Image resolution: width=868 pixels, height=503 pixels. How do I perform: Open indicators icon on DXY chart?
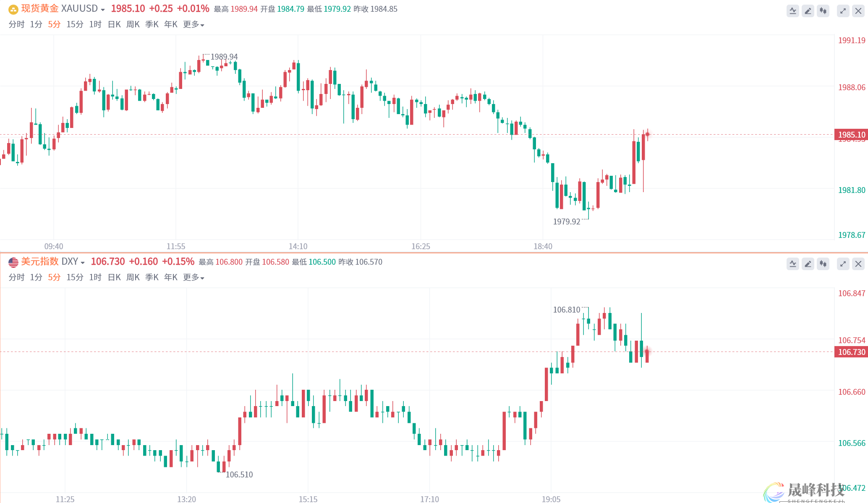pos(792,264)
